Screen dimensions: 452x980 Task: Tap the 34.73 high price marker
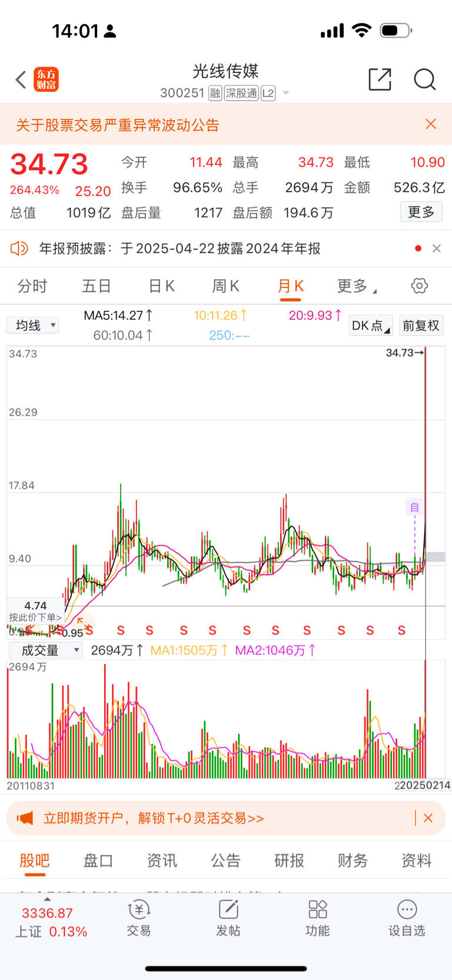pyautogui.click(x=405, y=353)
